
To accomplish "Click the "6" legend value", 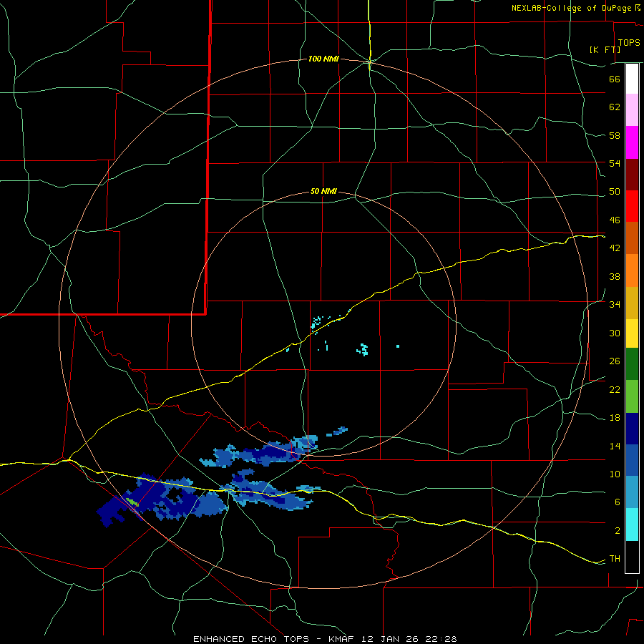I will [x=618, y=502].
